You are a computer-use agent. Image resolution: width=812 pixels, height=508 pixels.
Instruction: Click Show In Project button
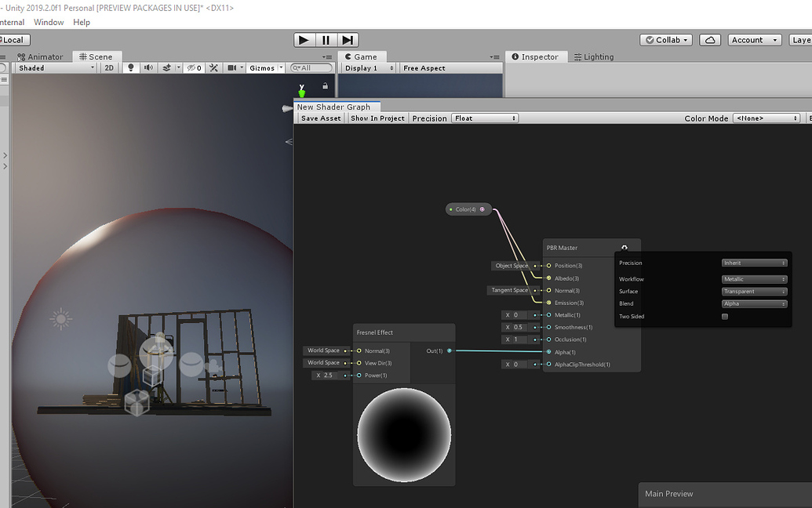(x=377, y=118)
